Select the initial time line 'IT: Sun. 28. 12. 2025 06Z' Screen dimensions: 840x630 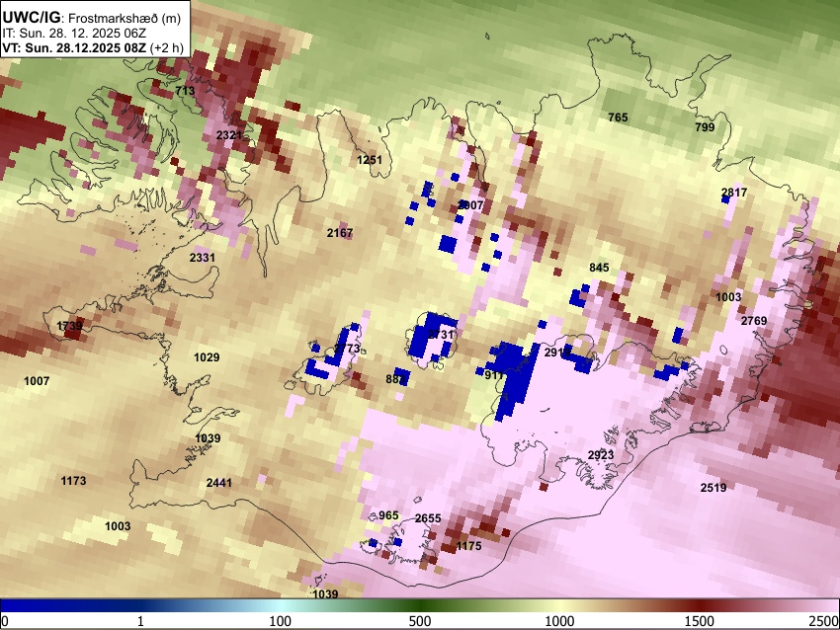(74, 34)
